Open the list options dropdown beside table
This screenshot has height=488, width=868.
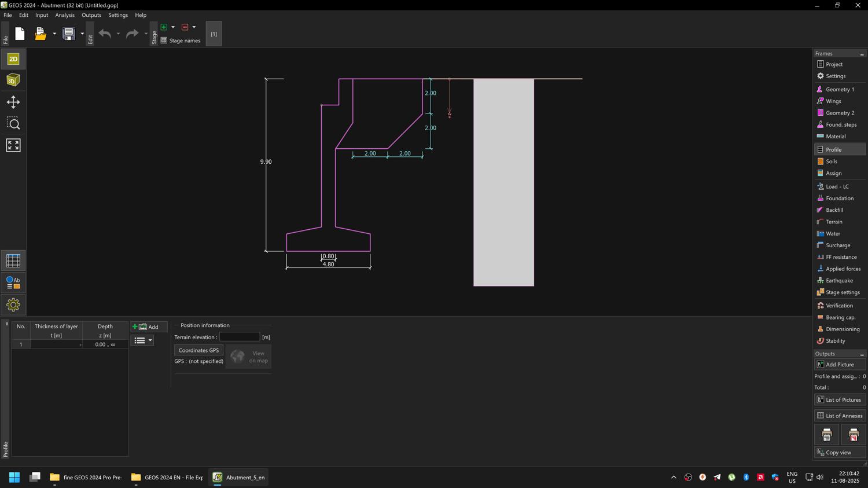142,340
